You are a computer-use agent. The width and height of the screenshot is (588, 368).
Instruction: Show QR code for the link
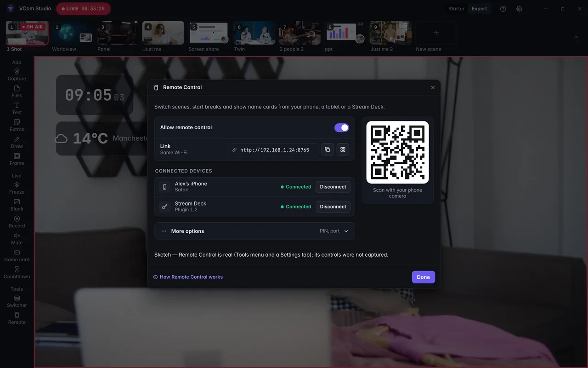343,149
